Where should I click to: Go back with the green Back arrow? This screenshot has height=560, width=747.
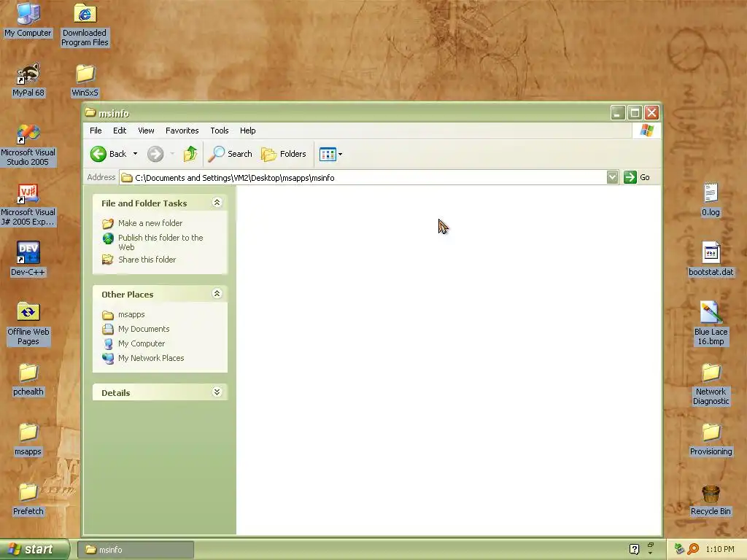tap(109, 154)
